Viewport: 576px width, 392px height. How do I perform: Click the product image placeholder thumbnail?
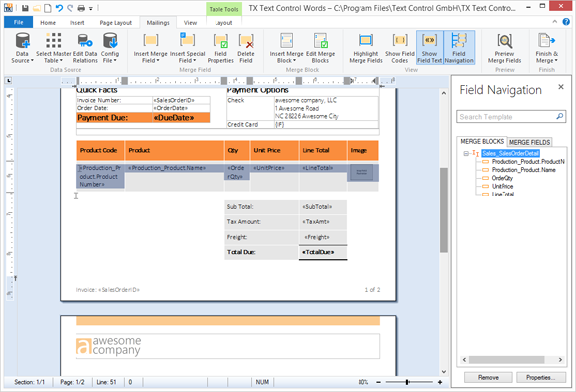tap(361, 172)
